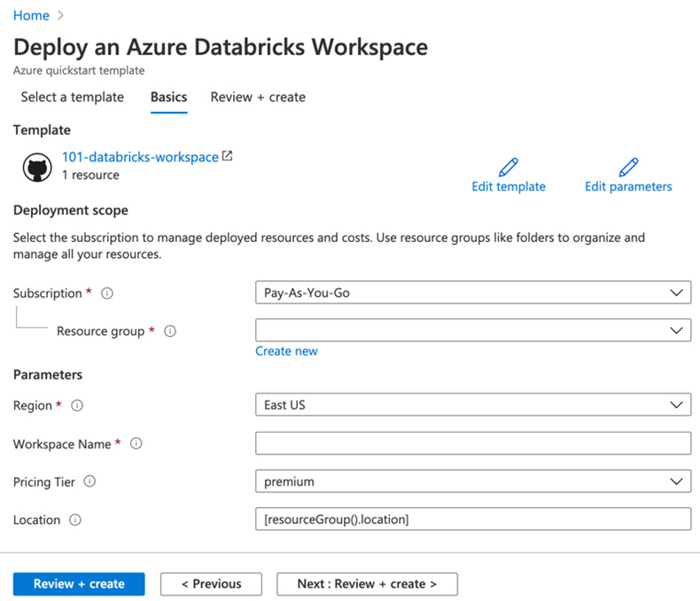The image size is (700, 601).
Task: Show info tooltip for Location
Action: point(75,519)
